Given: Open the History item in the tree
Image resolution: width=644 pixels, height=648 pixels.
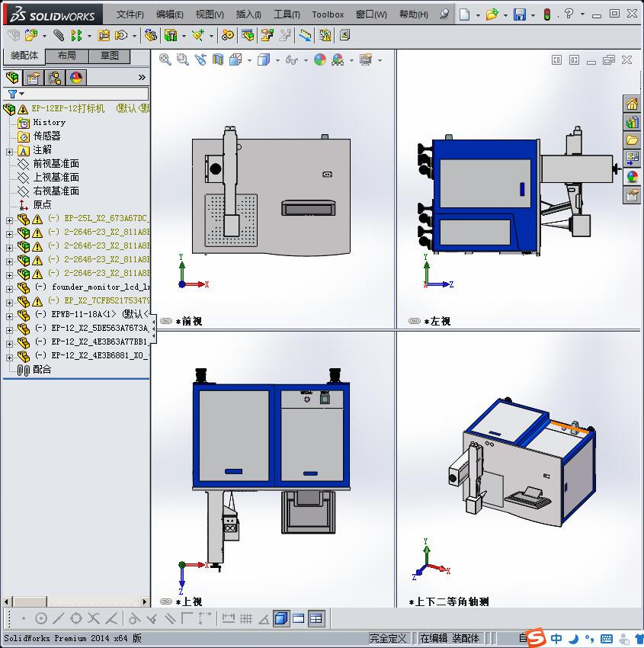Looking at the screenshot, I should (49, 122).
